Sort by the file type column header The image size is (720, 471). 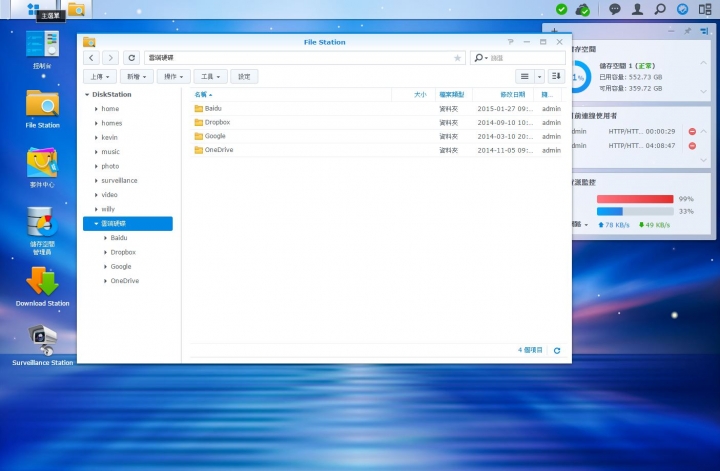(454, 95)
